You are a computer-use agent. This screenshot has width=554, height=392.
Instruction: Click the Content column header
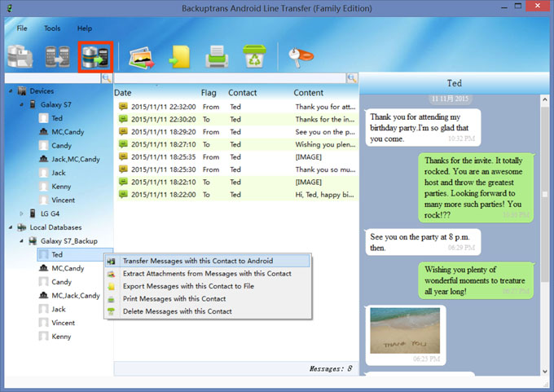[x=309, y=93]
